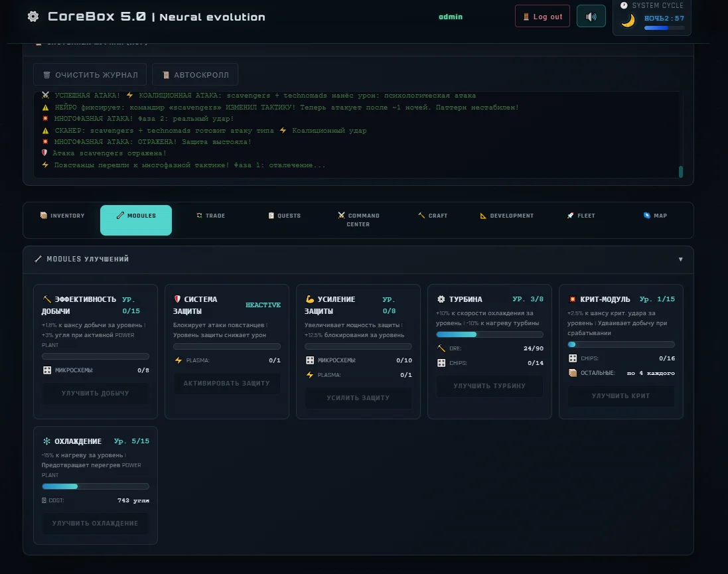Click the CoreBox gear logo icon

(x=33, y=17)
